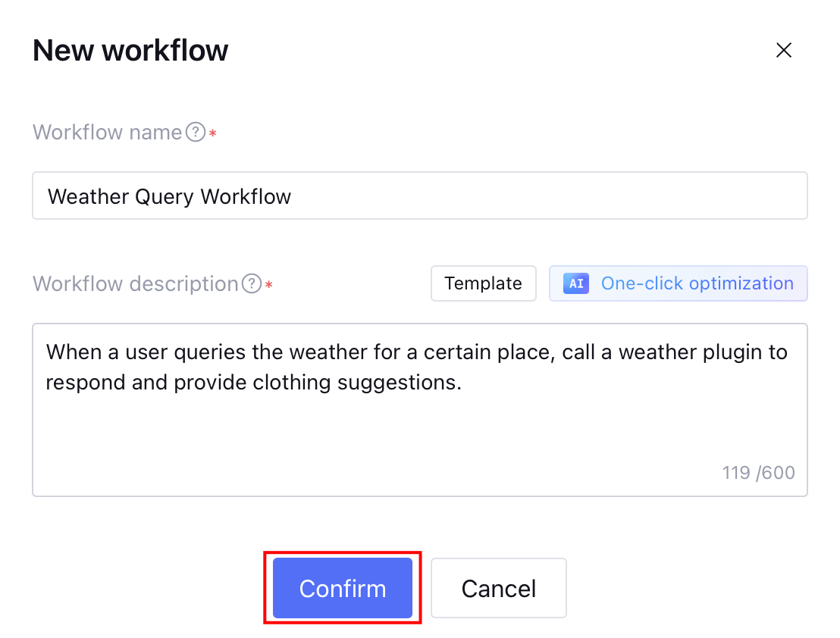Viewport: 840px width, 638px height.
Task: Click the "Workflow name" label text
Action: coord(107,133)
